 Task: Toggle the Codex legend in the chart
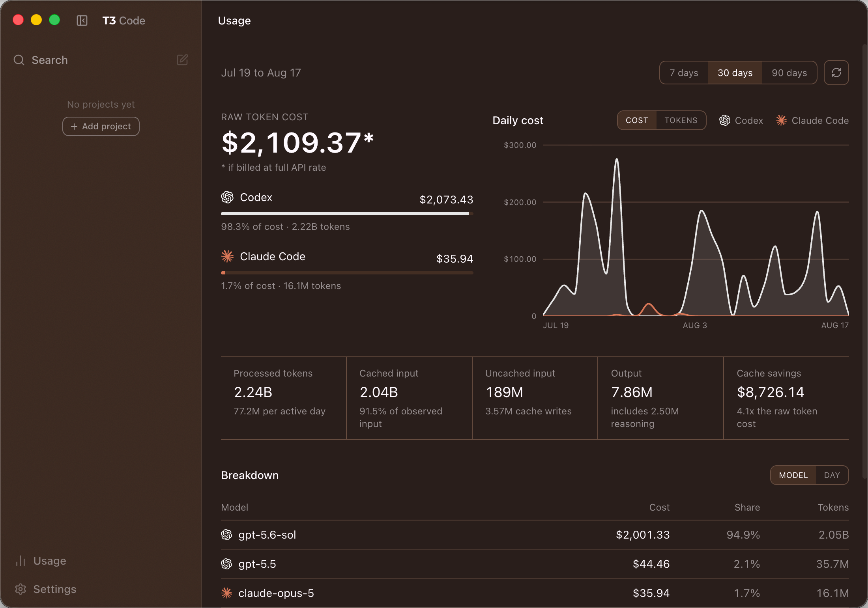pos(741,120)
